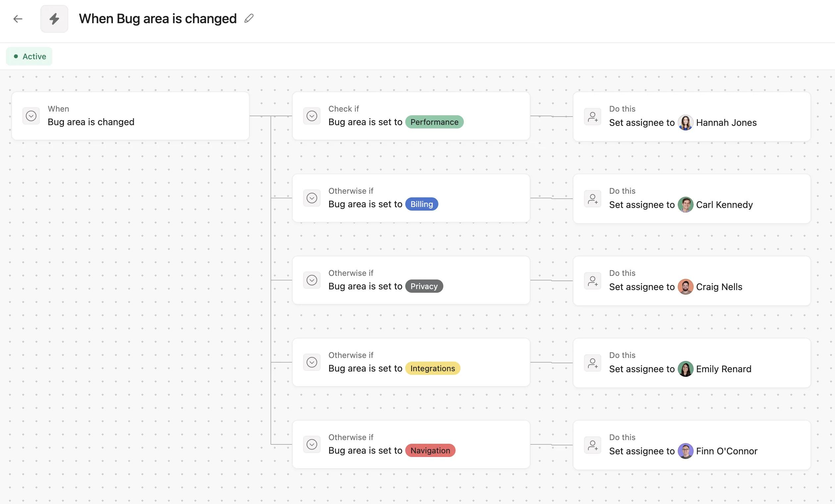Click the green Performance label swatch
The width and height of the screenshot is (835, 504).
tap(434, 122)
